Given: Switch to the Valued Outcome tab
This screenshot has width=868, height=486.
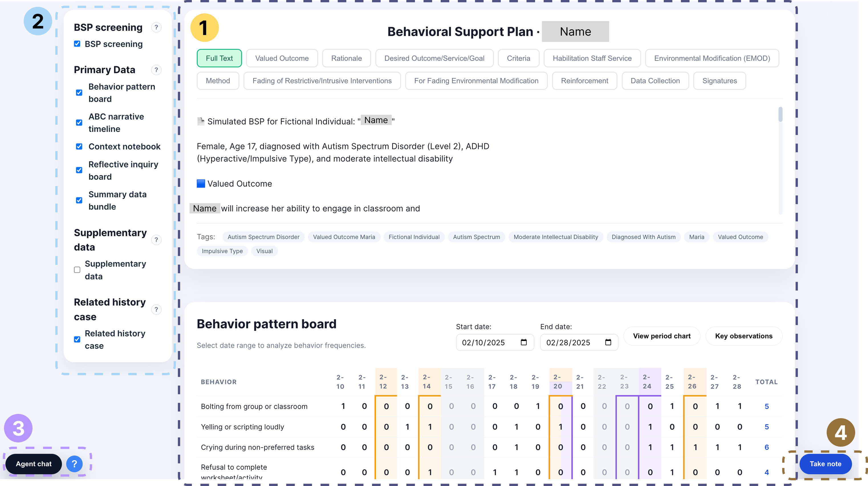Looking at the screenshot, I should tap(282, 58).
